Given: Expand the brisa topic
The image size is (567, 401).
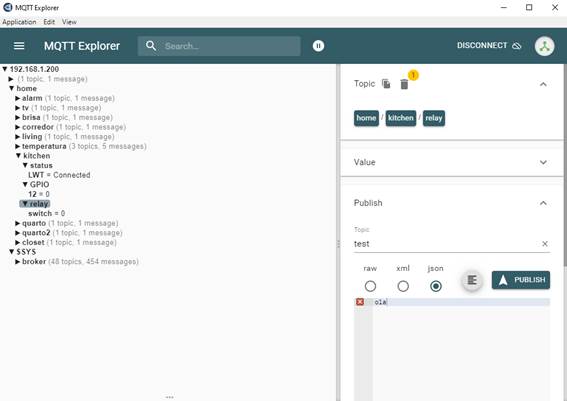Looking at the screenshot, I should pos(17,117).
